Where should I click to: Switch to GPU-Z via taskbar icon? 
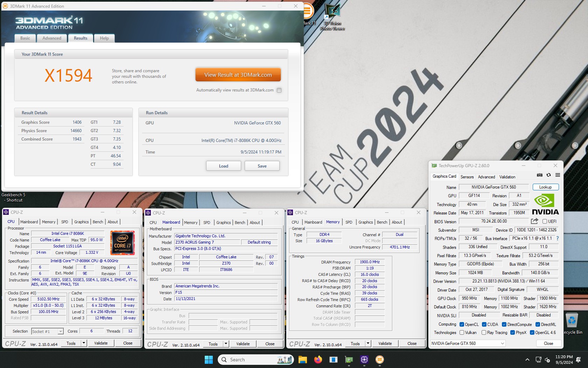tap(349, 360)
